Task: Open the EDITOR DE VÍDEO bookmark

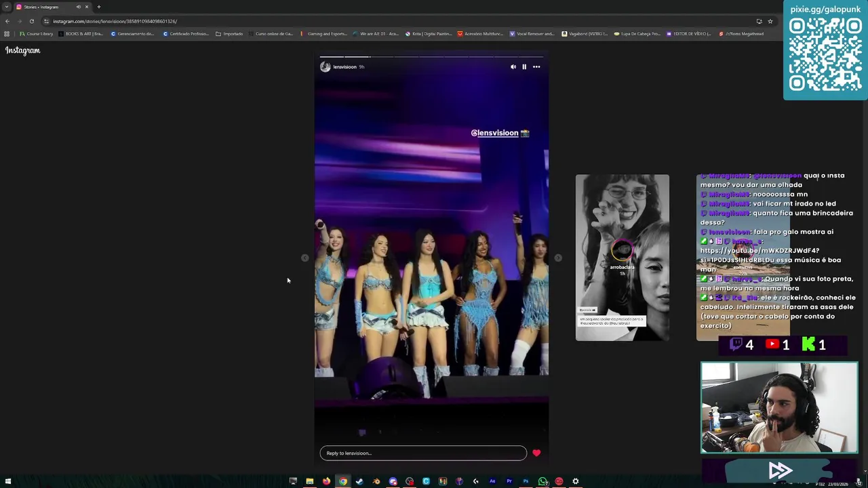Action: [688, 34]
